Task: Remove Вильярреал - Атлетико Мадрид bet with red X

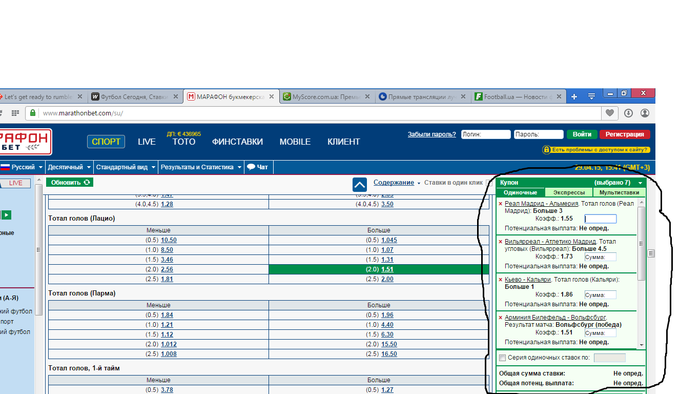Action: pyautogui.click(x=500, y=241)
